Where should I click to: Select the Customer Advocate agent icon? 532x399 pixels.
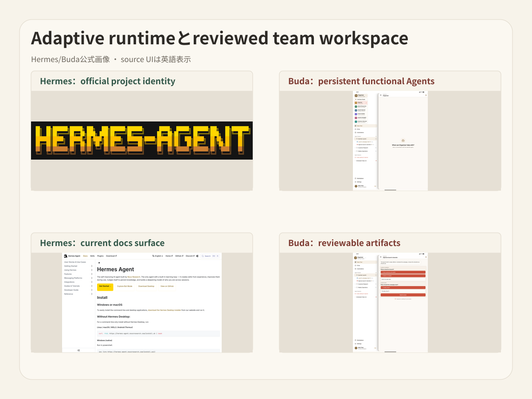tap(356, 121)
